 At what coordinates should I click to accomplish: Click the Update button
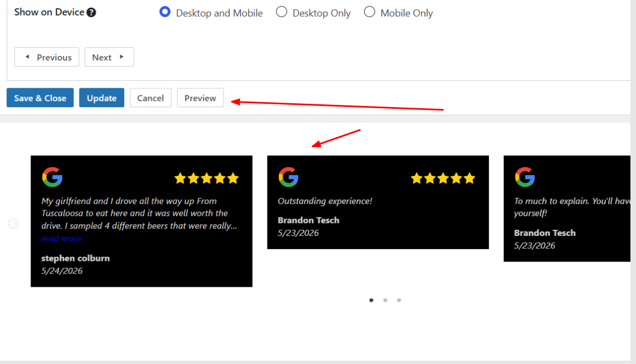102,98
